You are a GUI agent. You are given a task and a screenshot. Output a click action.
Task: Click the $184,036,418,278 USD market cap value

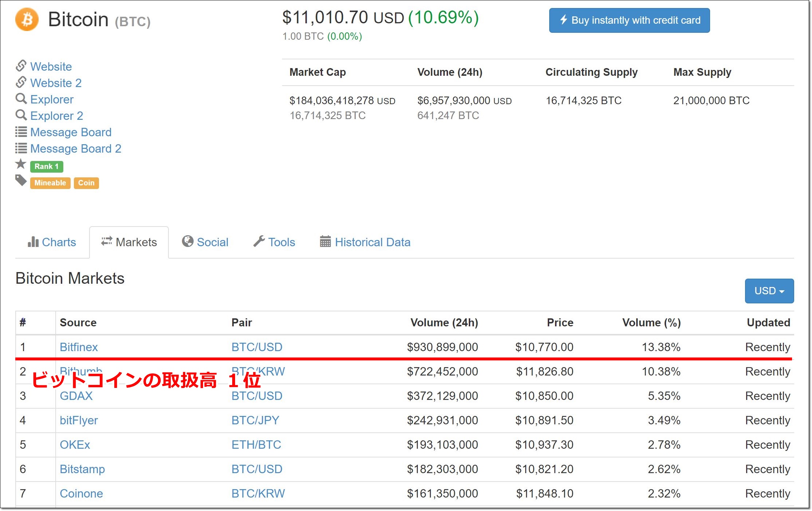pos(342,101)
